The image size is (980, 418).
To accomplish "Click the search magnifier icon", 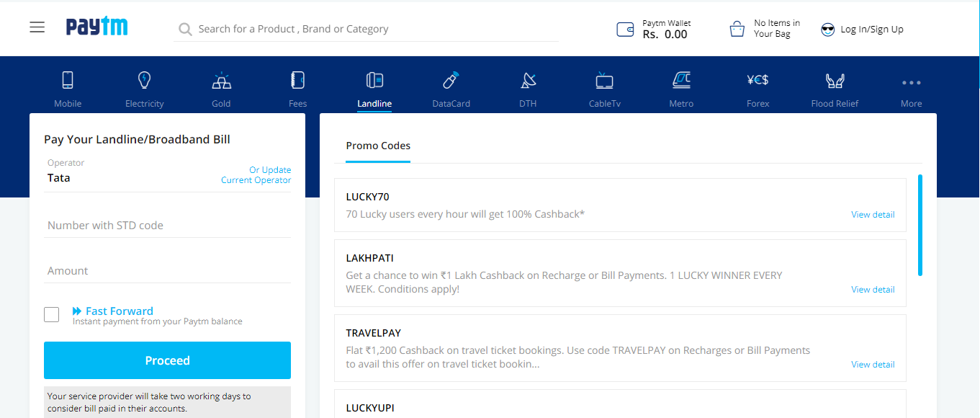I will pos(185,29).
